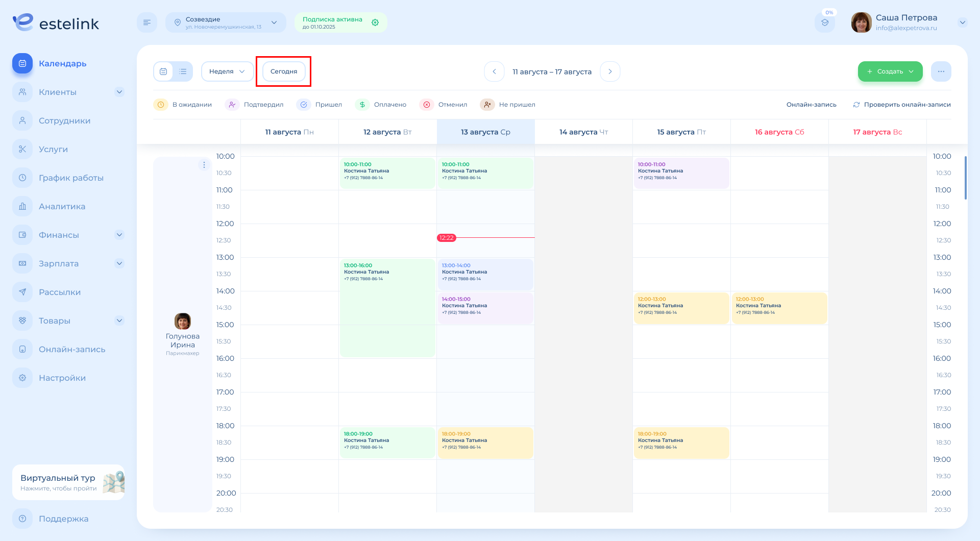Go to next week arrow
This screenshot has height=541, width=980.
610,71
